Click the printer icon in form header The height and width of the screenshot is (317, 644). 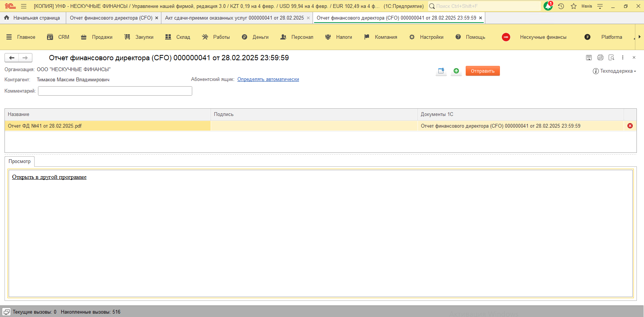(x=600, y=58)
